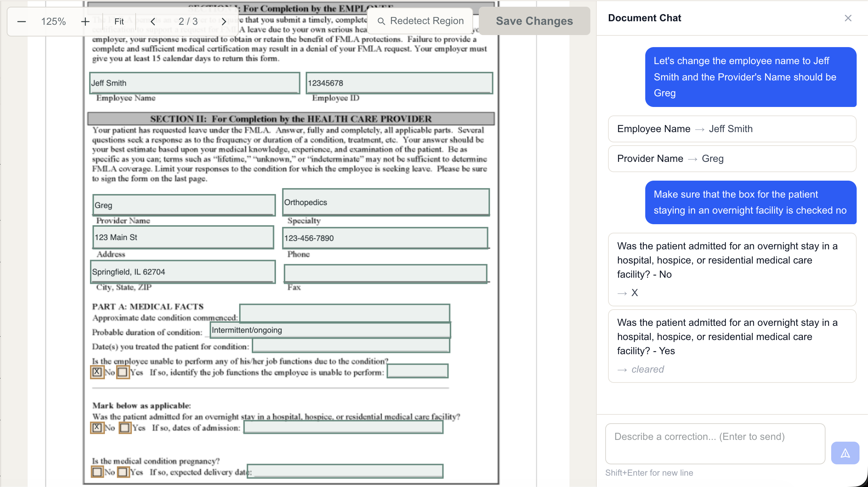Click the overnight facility checked no chat message

[750, 202]
